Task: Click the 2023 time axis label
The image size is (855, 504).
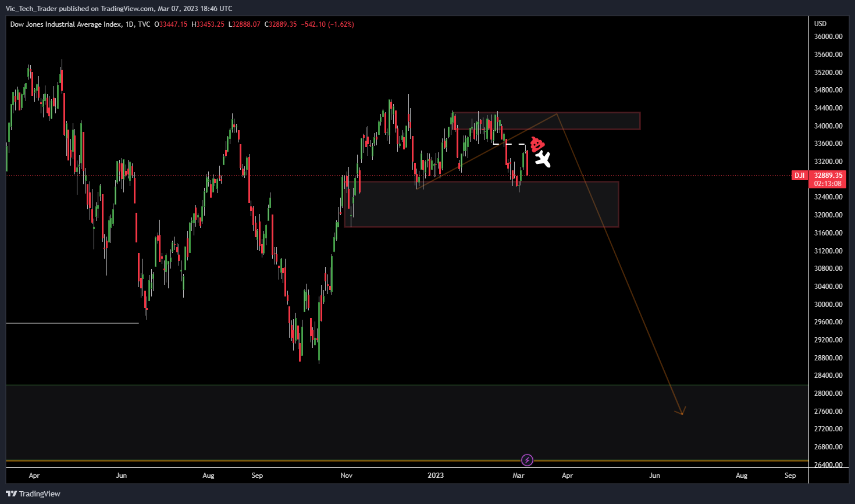Action: click(436, 476)
